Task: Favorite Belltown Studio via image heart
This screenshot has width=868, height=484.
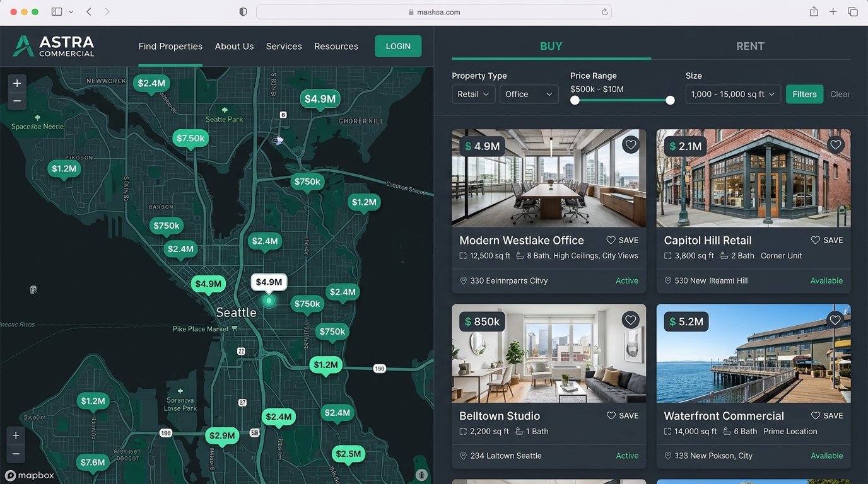Action: (630, 320)
